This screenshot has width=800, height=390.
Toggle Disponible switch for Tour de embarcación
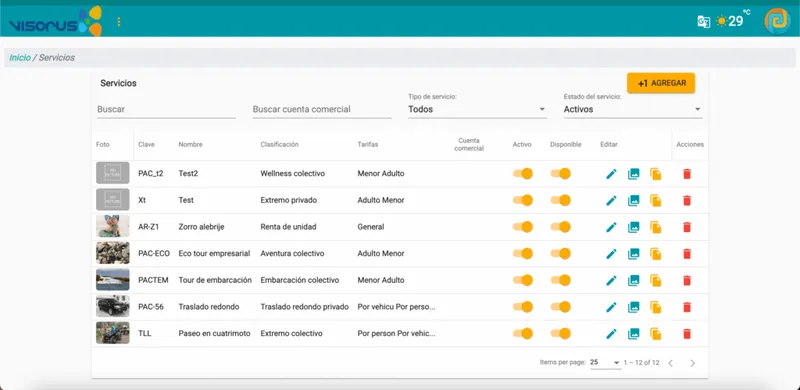click(x=561, y=280)
